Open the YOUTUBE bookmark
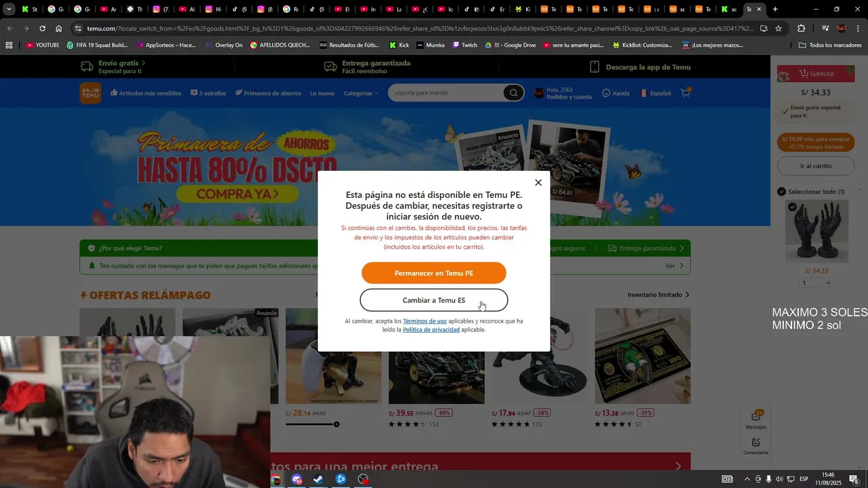Image resolution: width=868 pixels, height=488 pixels. tap(43, 45)
